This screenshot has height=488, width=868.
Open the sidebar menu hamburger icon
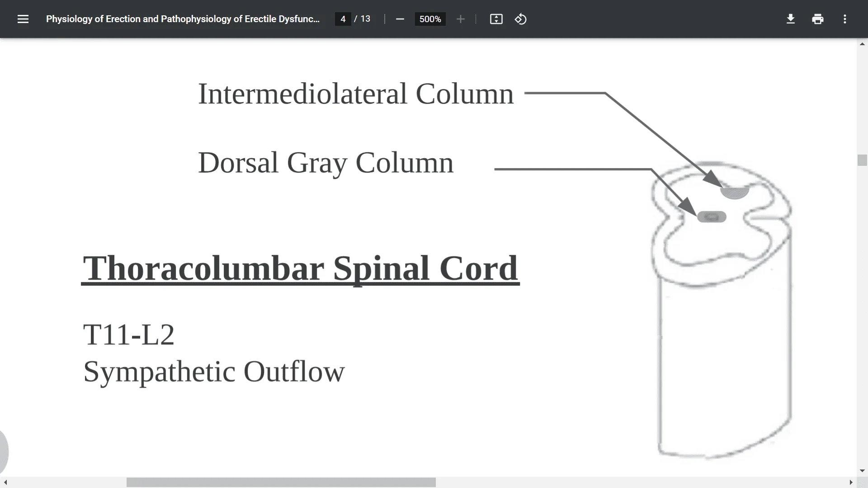pyautogui.click(x=23, y=19)
